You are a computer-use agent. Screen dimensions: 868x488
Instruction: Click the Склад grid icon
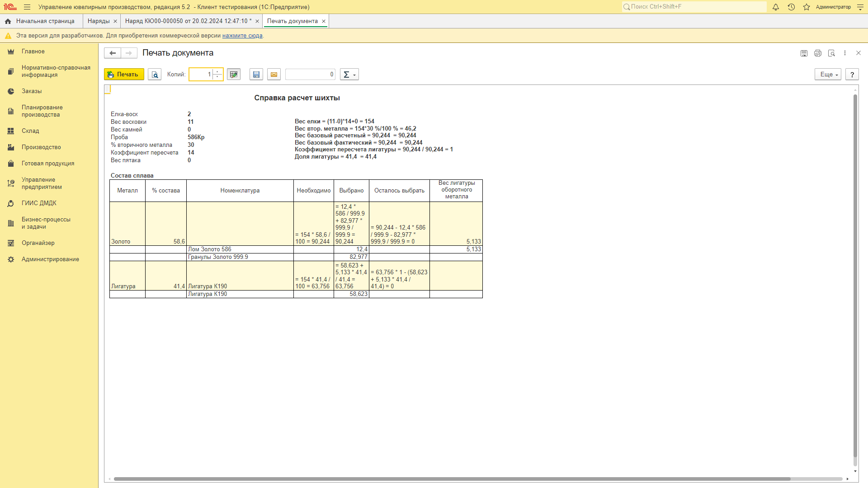(11, 131)
